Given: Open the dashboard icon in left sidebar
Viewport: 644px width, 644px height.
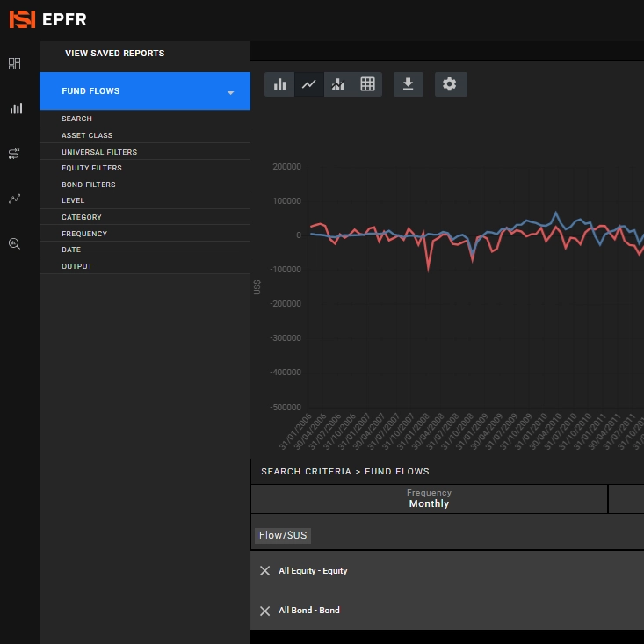Looking at the screenshot, I should 14,64.
